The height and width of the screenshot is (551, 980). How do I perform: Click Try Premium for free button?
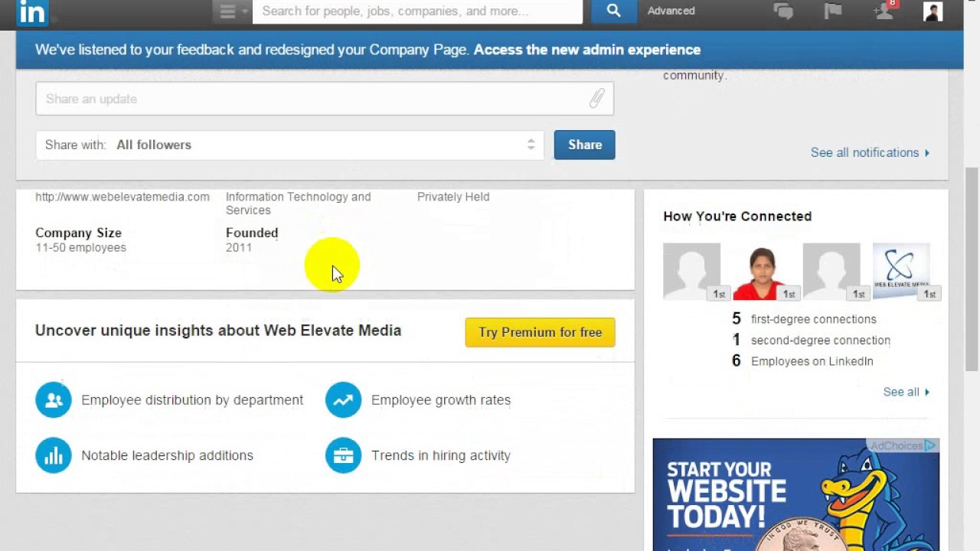tap(541, 332)
